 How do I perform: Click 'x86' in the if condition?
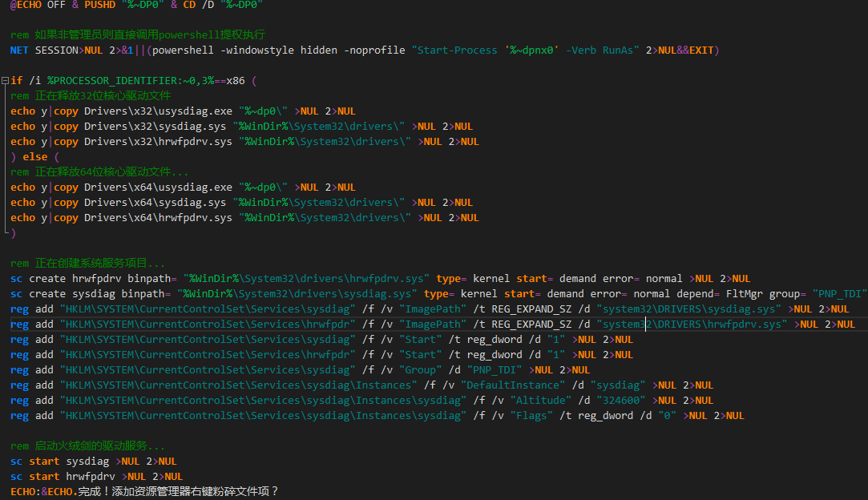pyautogui.click(x=236, y=81)
